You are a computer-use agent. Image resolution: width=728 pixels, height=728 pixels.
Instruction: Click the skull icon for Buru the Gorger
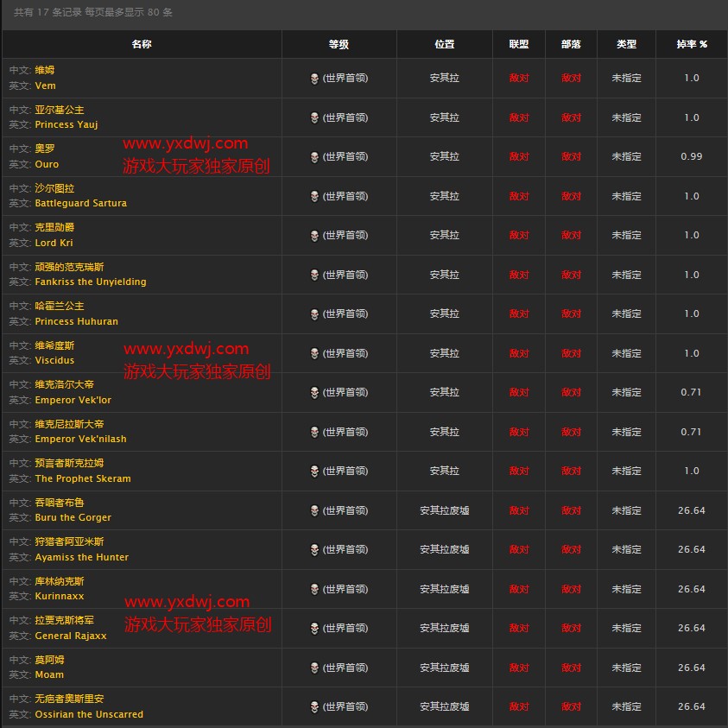314,510
